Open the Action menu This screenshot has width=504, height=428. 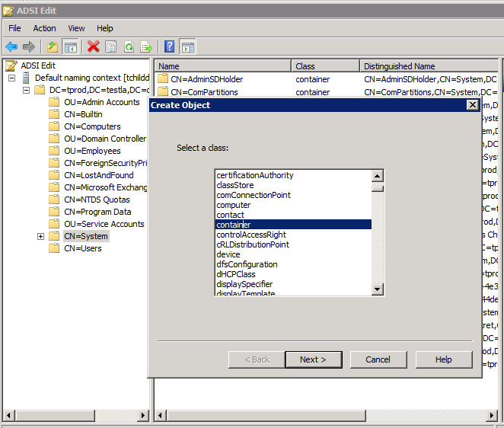44,28
